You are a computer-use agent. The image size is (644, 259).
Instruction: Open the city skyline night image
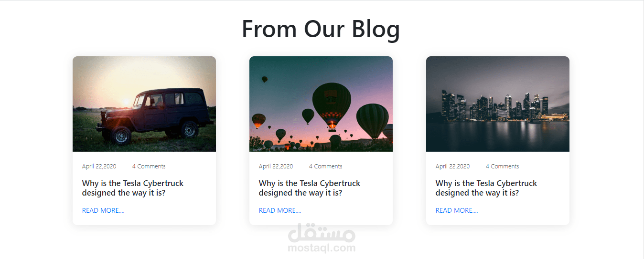498,104
